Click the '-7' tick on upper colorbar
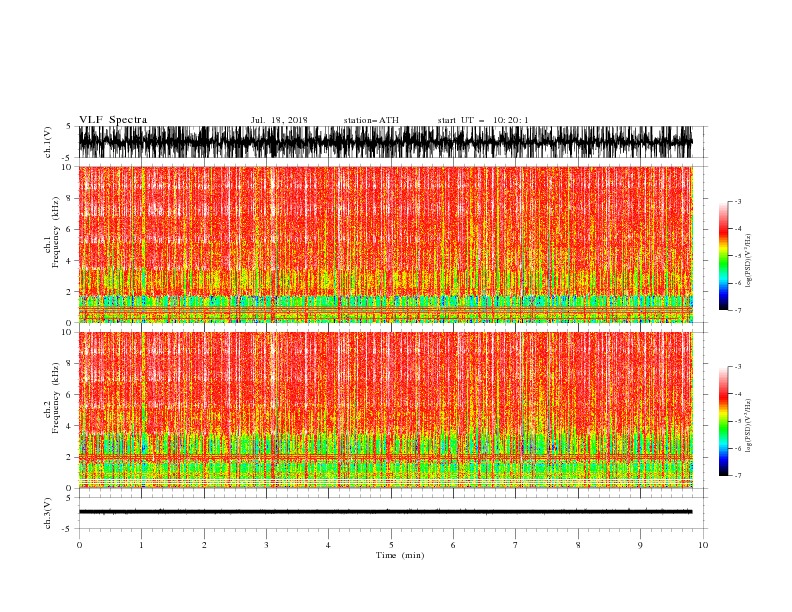 pyautogui.click(x=737, y=310)
